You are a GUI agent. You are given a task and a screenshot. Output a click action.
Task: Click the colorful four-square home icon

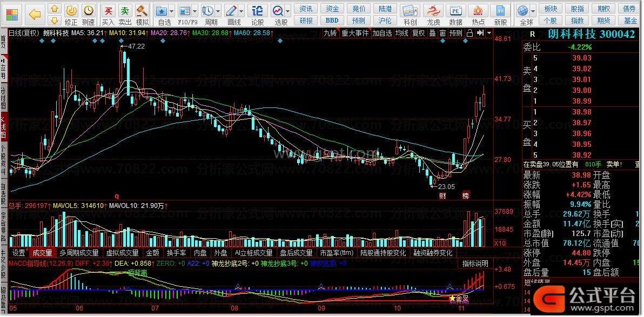pos(12,15)
